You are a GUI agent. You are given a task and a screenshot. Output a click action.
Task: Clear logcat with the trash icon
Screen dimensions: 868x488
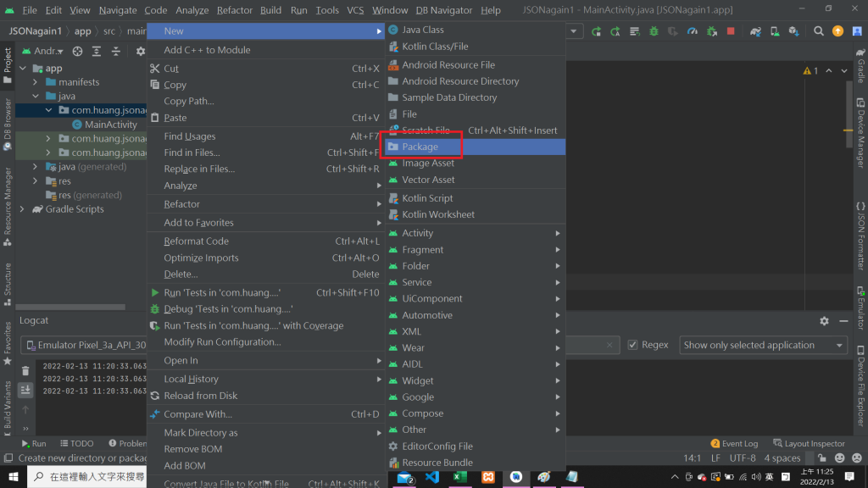[x=25, y=371]
